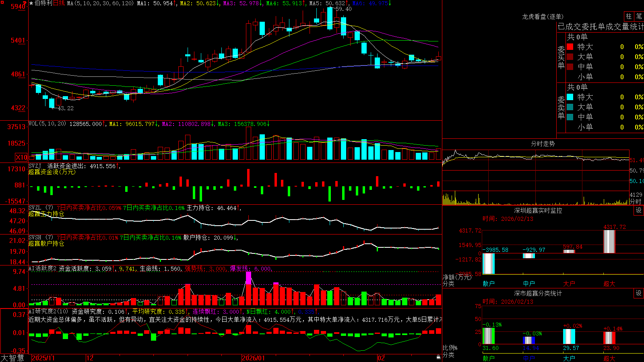Click the red 23.90 超大 bar in 分类统计
Viewport: 644px width, 362px height.
609,338
